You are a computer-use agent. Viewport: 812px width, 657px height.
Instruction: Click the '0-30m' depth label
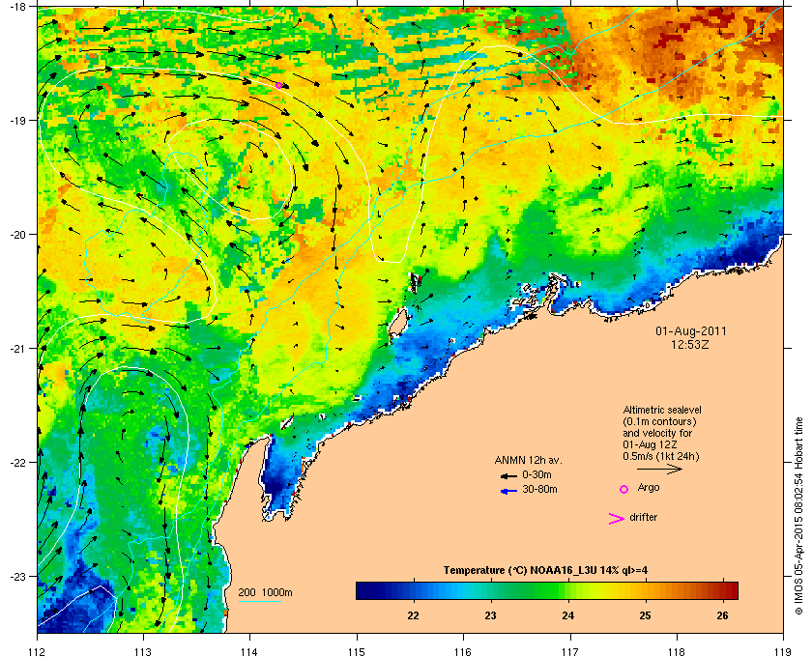point(536,474)
